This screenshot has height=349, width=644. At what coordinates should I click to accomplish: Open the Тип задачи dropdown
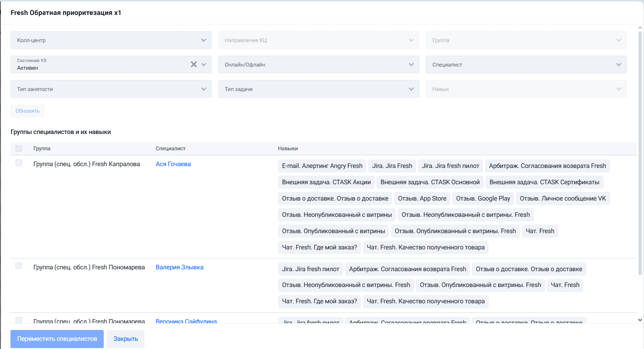(318, 89)
